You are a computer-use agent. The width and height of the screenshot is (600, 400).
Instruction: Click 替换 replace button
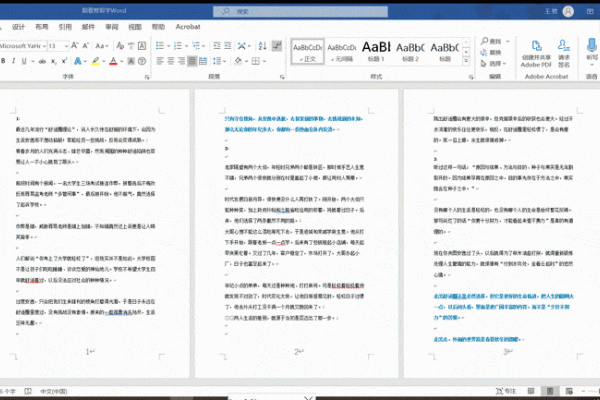[x=491, y=52]
